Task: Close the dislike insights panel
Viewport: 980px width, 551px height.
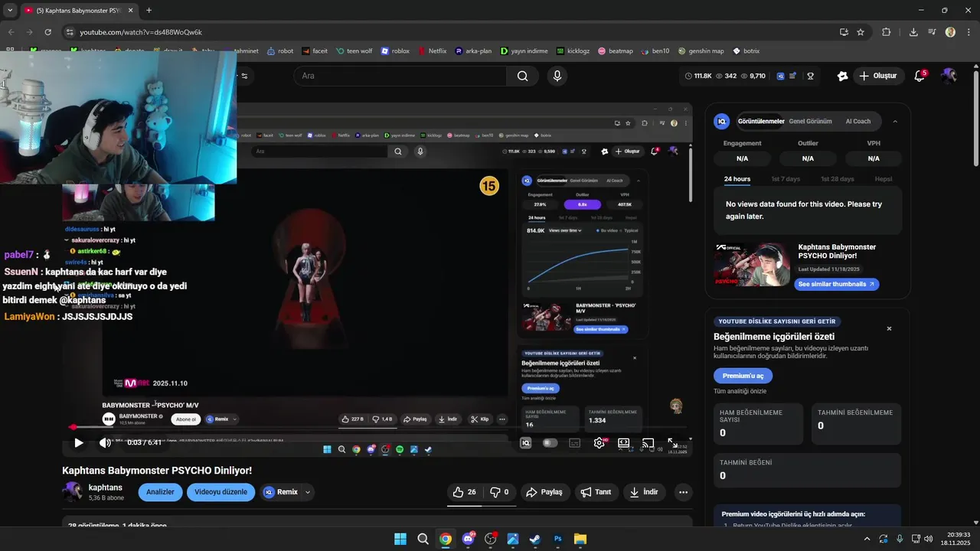Action: tap(889, 328)
